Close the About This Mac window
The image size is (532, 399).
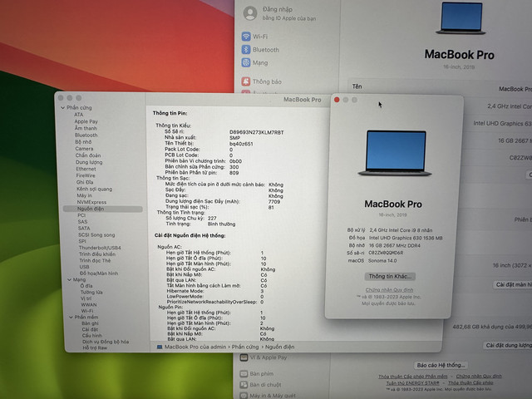[x=337, y=100]
